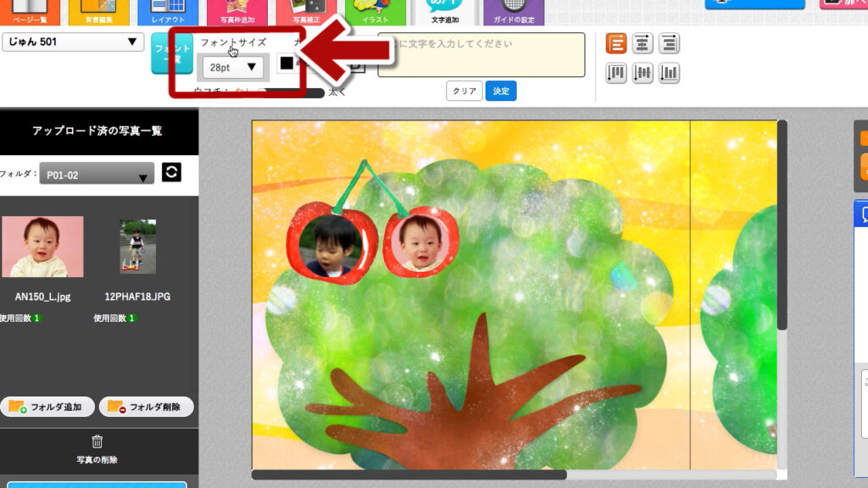Click the フォルダ削除 button
Image resolution: width=868 pixels, height=488 pixels.
tap(146, 407)
